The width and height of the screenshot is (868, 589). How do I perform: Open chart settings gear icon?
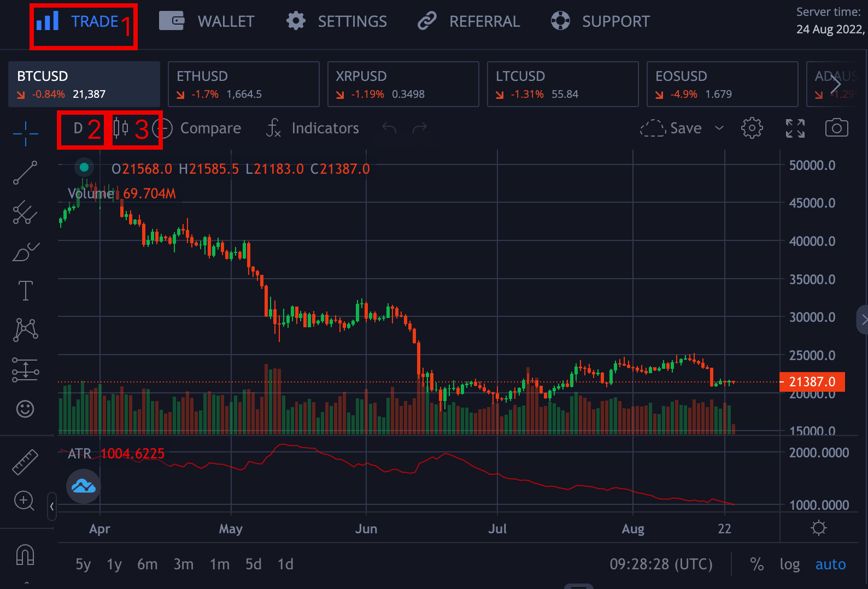(752, 128)
